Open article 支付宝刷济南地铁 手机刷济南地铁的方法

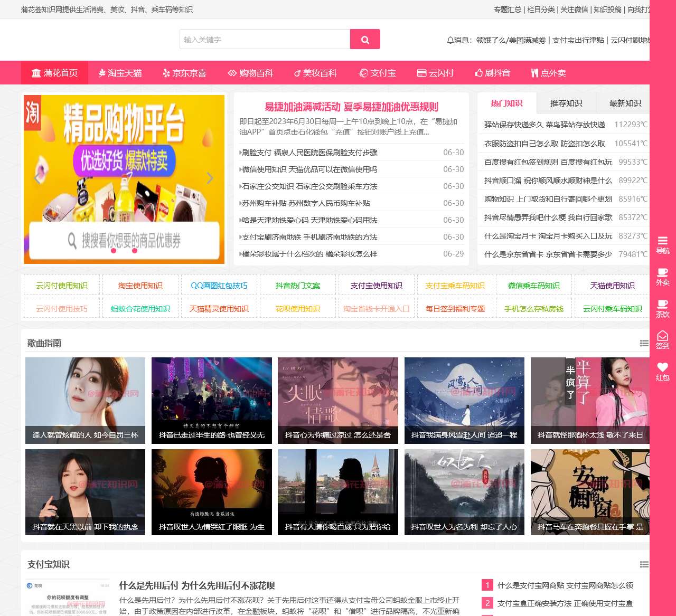309,237
